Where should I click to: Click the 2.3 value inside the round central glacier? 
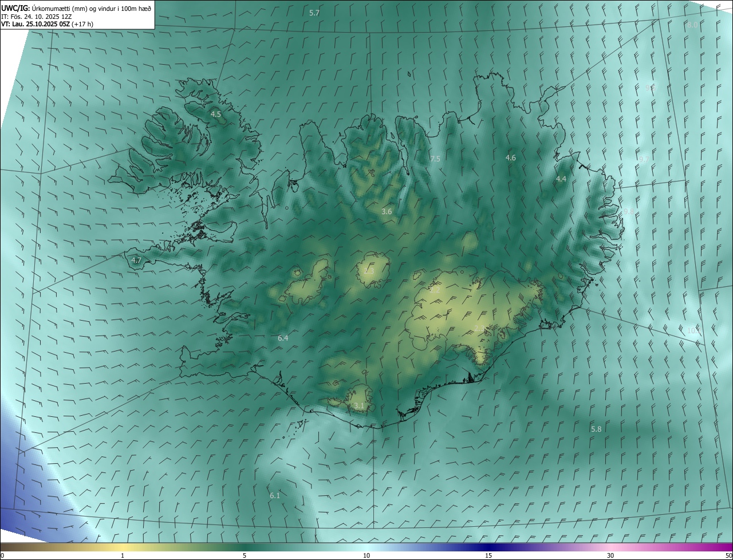click(369, 271)
